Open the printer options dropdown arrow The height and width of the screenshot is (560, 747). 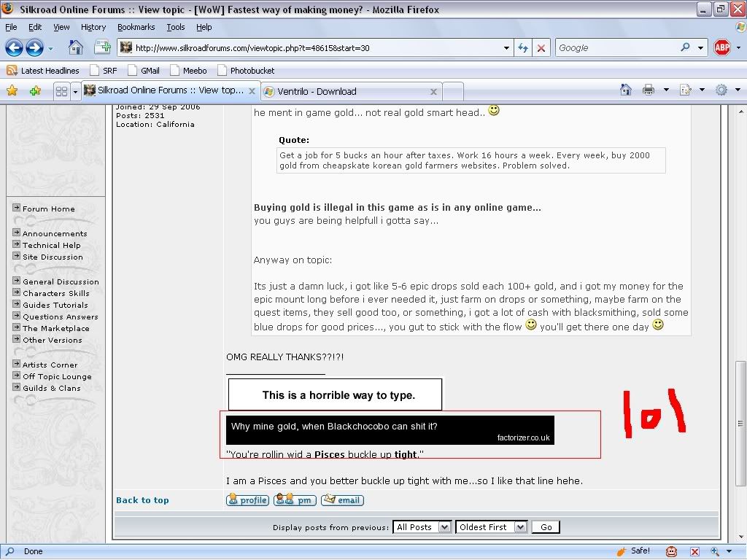[x=666, y=90]
